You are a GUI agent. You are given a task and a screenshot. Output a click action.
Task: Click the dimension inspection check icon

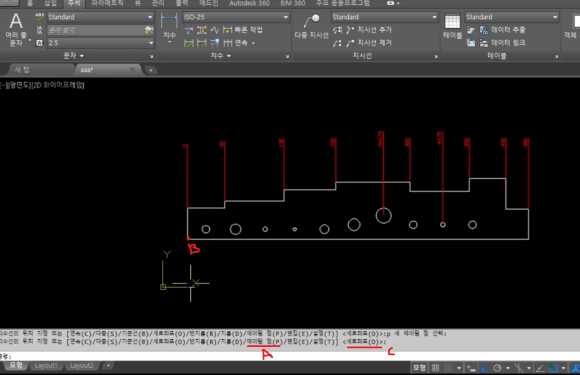coord(189,43)
